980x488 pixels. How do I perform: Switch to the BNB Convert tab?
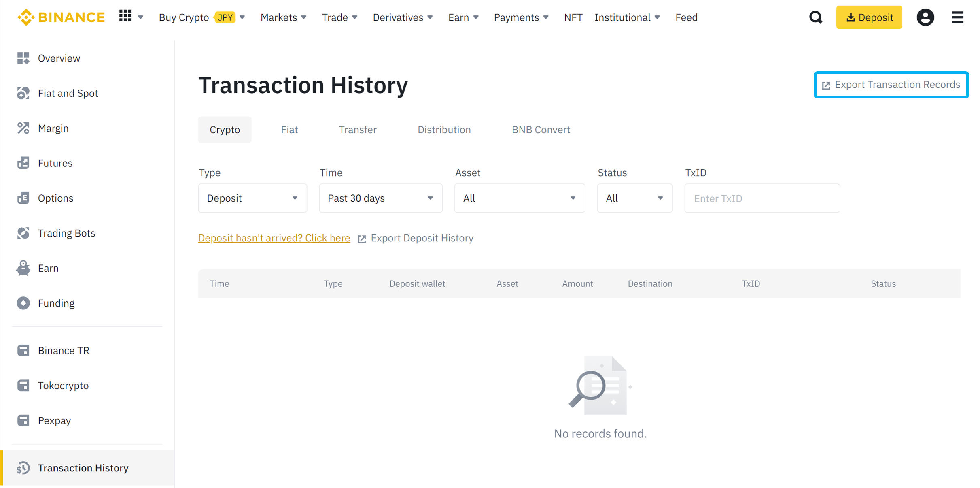coord(541,130)
